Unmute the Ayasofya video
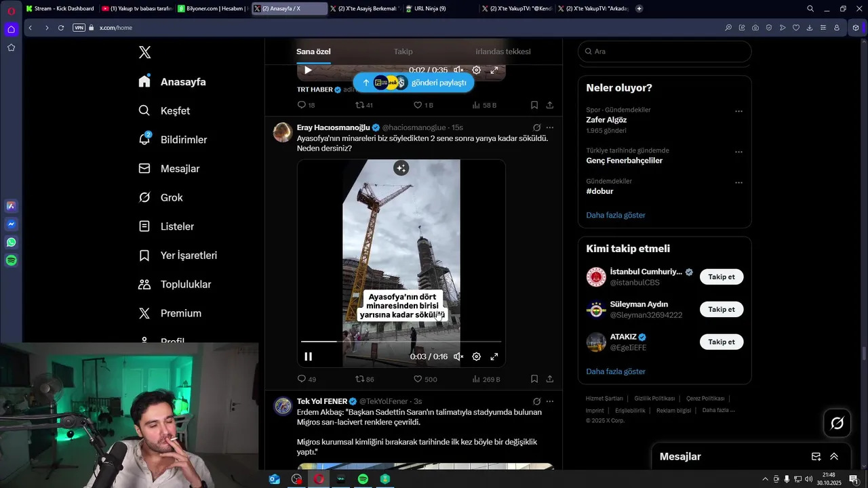This screenshot has width=868, height=488. [458, 357]
